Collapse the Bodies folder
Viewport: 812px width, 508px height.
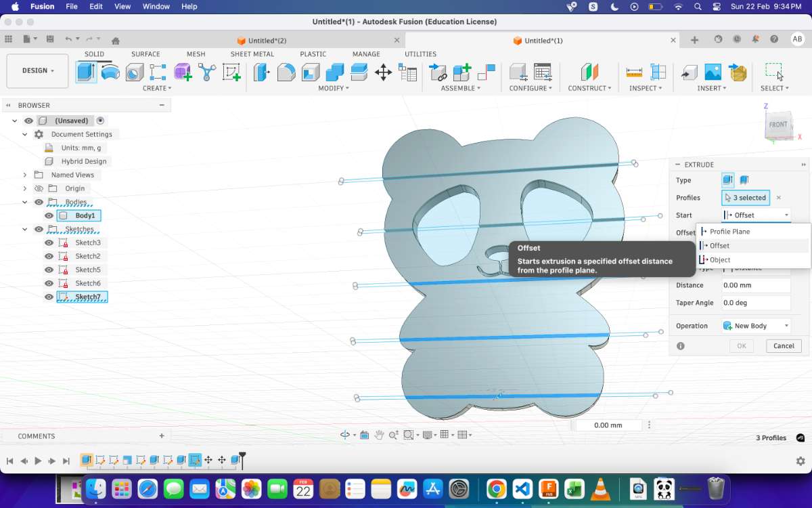tap(25, 202)
